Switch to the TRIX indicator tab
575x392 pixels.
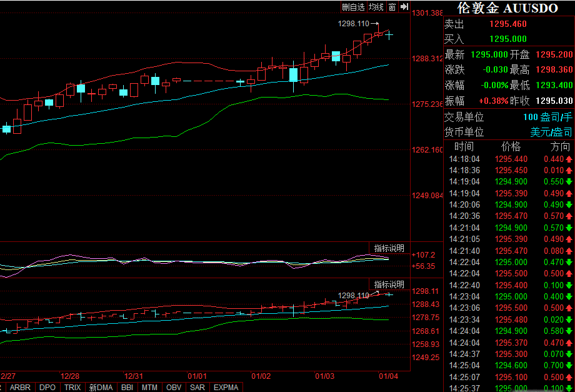[x=72, y=387]
